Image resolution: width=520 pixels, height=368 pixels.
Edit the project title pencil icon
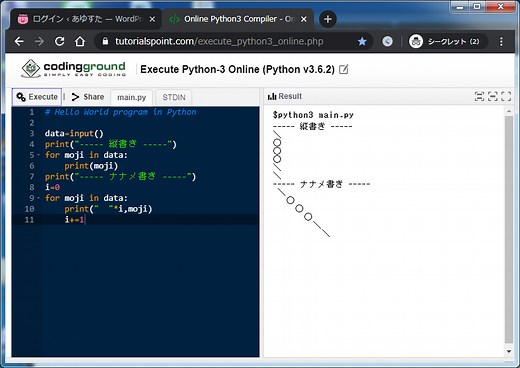[x=343, y=69]
